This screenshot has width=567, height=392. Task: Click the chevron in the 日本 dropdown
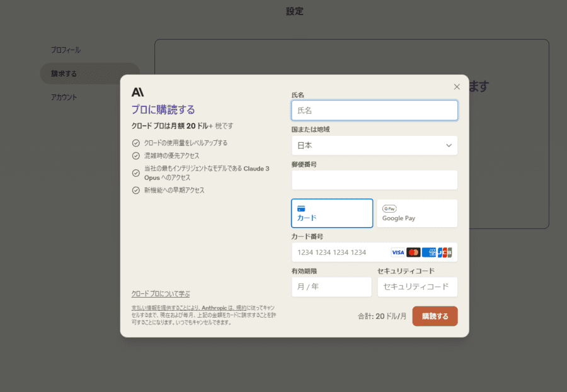tap(449, 145)
